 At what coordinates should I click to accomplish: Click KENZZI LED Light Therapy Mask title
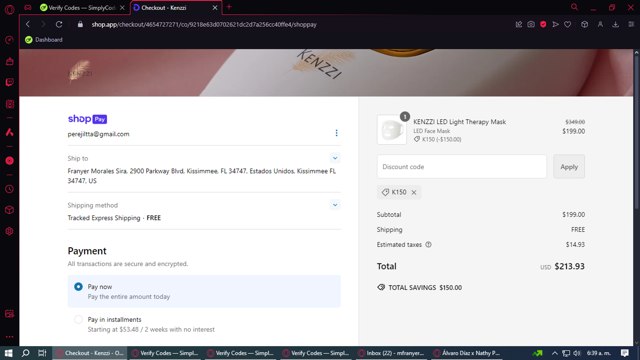(x=459, y=122)
